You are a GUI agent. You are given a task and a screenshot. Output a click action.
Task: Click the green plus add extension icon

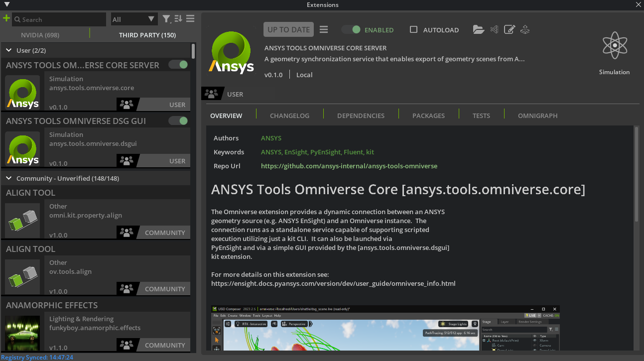(6, 18)
